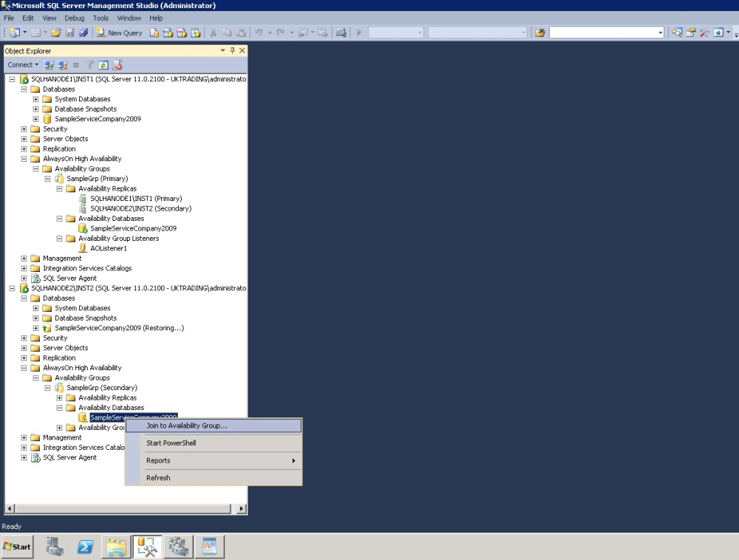The image size is (739, 560).
Task: Select AOListener1 listener item
Action: [109, 248]
